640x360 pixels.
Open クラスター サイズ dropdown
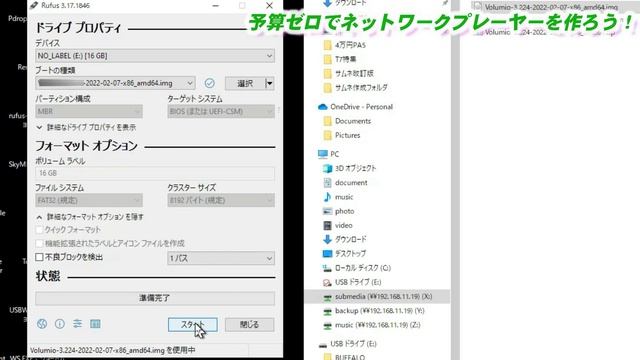tap(221, 200)
